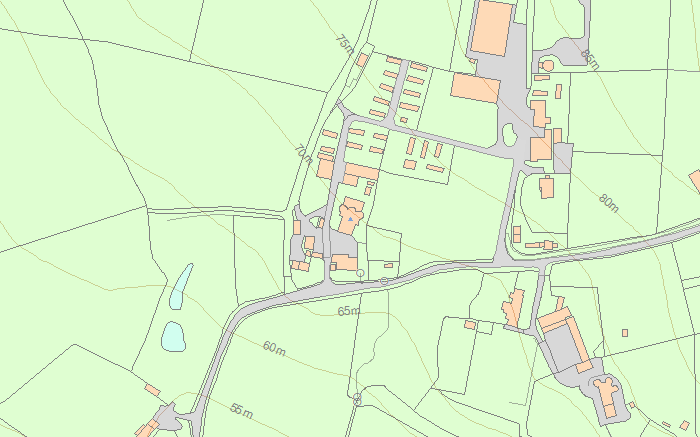The height and width of the screenshot is (437, 700).
Task: Click the 55m contour label
Action: 242,411
